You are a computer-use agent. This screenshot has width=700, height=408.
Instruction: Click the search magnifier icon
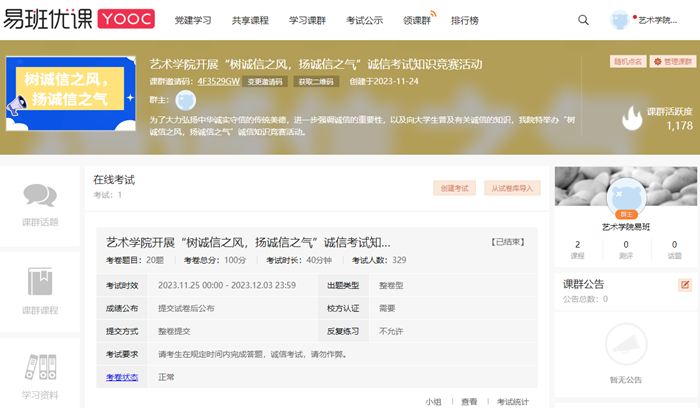point(584,20)
